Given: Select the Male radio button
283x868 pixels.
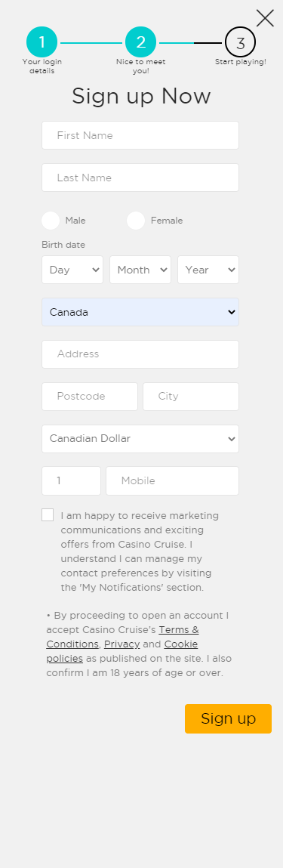Looking at the screenshot, I should [x=51, y=221].
